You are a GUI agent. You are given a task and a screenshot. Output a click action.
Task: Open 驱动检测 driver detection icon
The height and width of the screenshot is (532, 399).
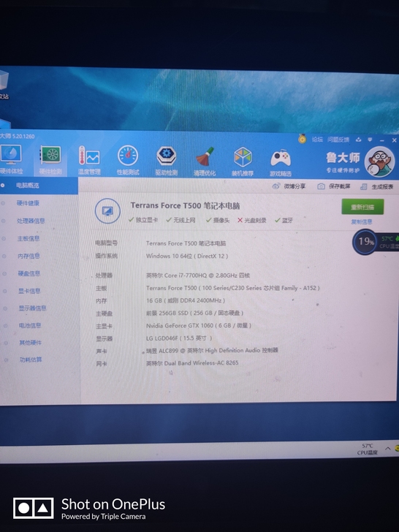(167, 161)
